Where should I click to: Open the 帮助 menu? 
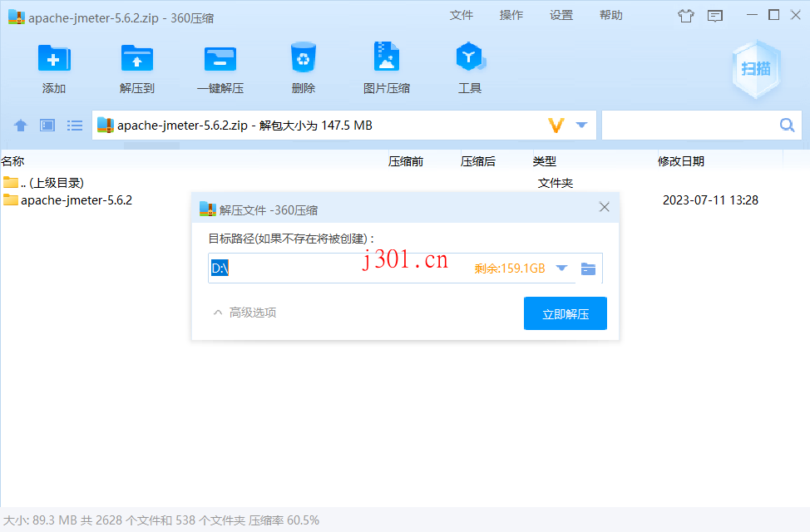pyautogui.click(x=611, y=16)
